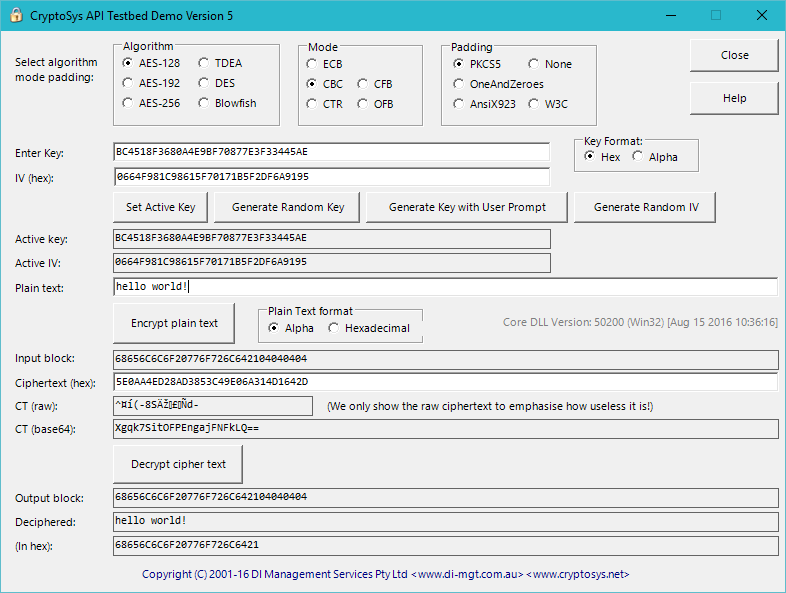Choose OFB cipher mode
This screenshot has width=786, height=593.
pyautogui.click(x=364, y=104)
